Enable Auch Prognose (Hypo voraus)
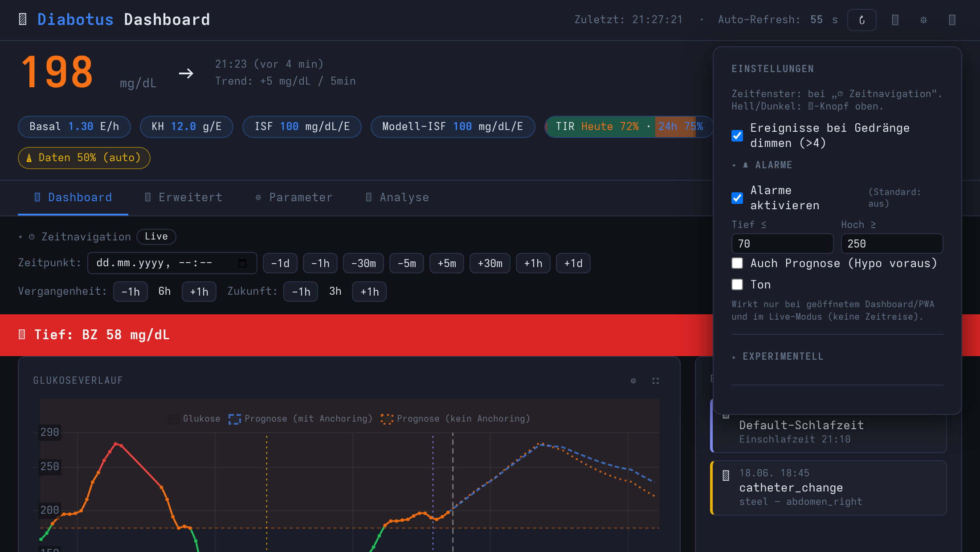 (x=737, y=263)
